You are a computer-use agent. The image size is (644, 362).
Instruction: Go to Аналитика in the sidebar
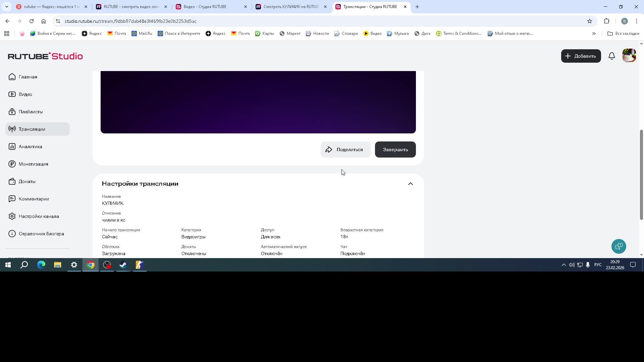pyautogui.click(x=30, y=146)
